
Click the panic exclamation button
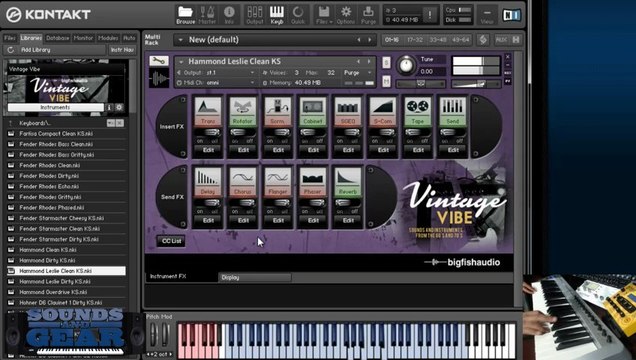(x=430, y=15)
